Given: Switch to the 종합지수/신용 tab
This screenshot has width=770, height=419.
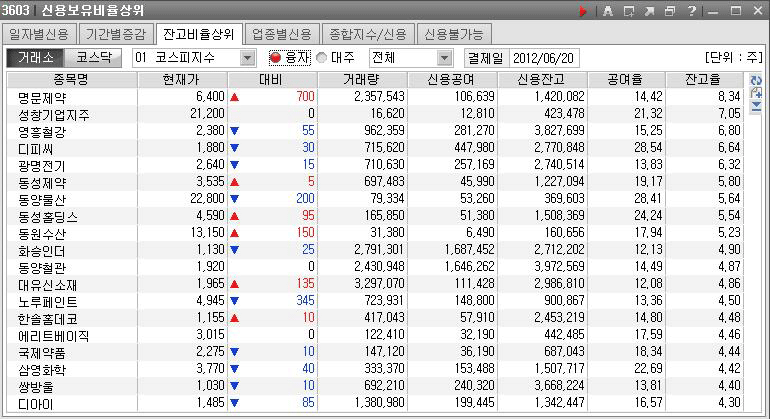Looking at the screenshot, I should pyautogui.click(x=368, y=34).
